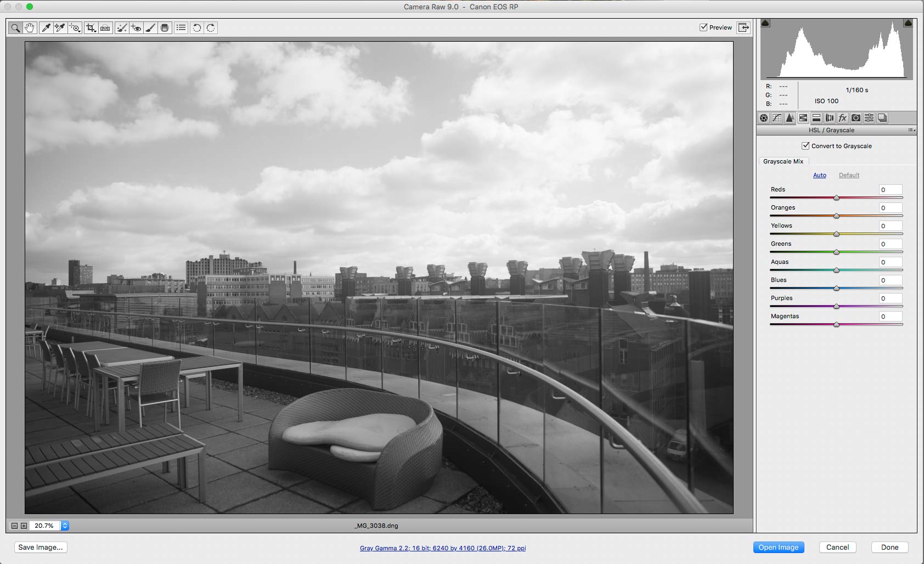Select the Spot Removal tool
Viewport: 924px width, 564px height.
(x=122, y=27)
